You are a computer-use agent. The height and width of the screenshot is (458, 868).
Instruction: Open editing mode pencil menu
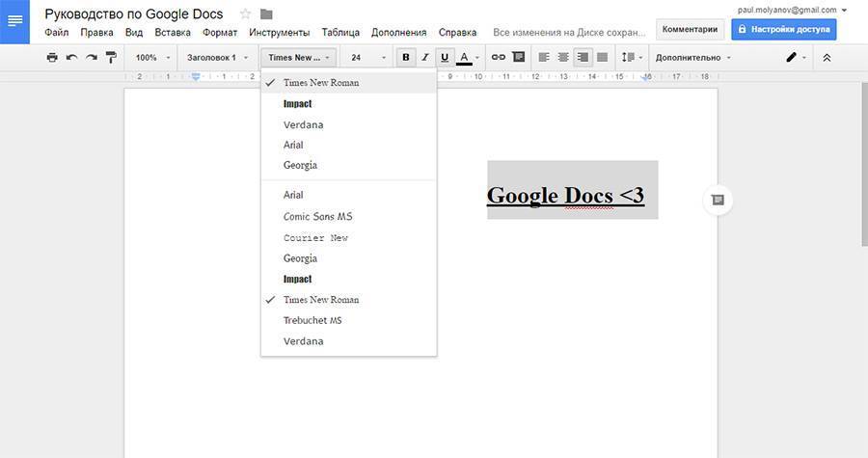tap(796, 57)
